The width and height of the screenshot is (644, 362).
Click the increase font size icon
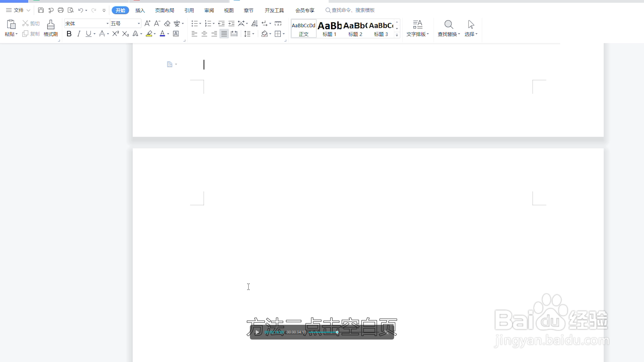(x=147, y=23)
